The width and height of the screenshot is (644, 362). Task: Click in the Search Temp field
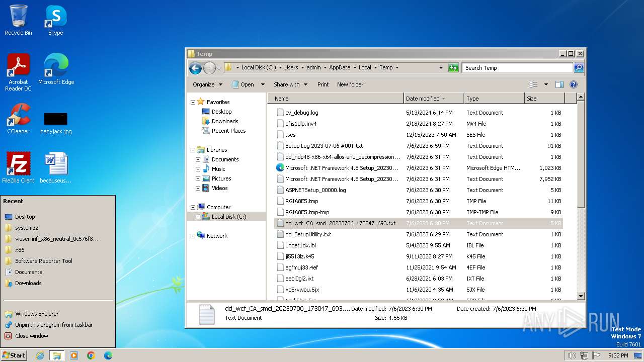coord(517,68)
